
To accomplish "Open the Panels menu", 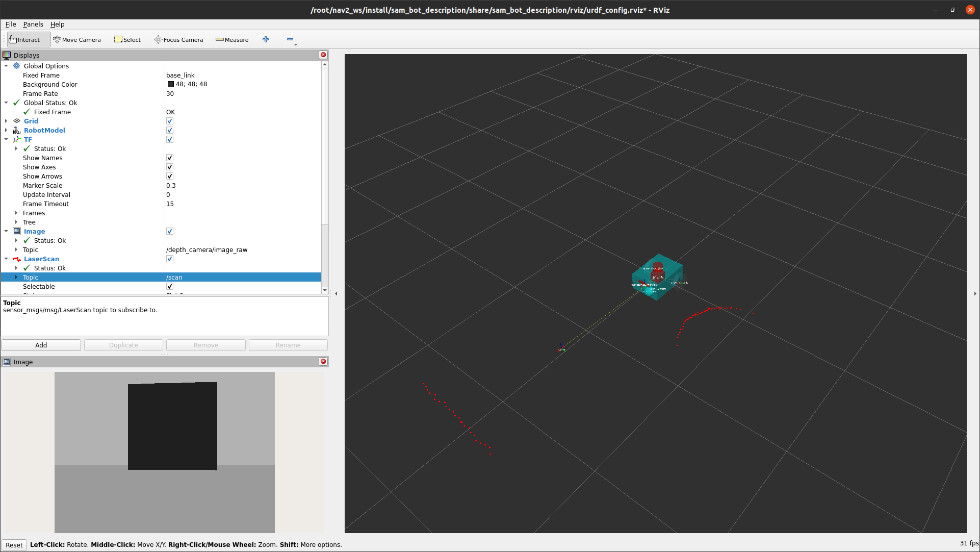I will pos(33,24).
